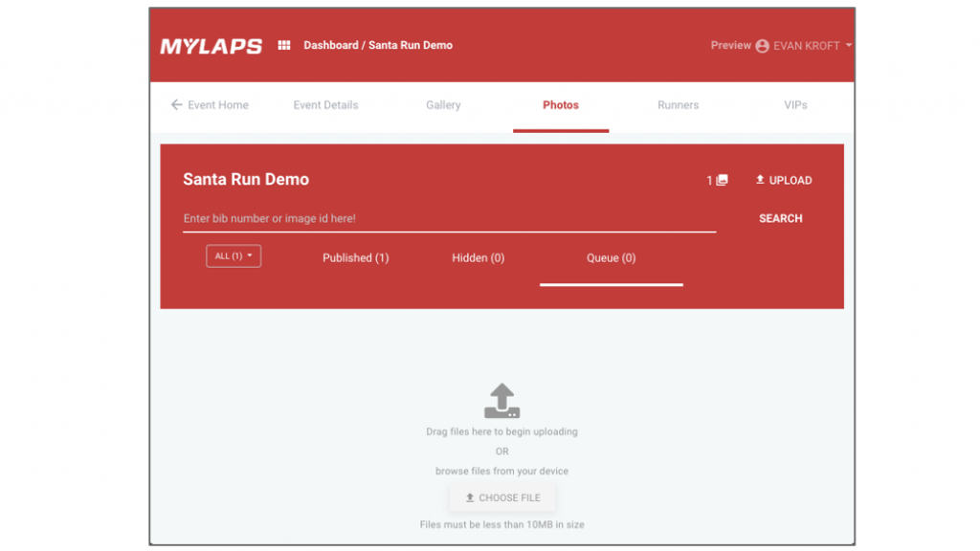Open the apps grid icon
The image size is (980, 551).
click(284, 45)
